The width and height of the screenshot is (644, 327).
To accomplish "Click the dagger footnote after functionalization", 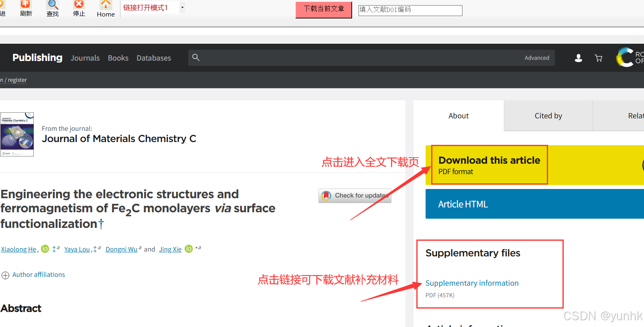I will (x=101, y=223).
